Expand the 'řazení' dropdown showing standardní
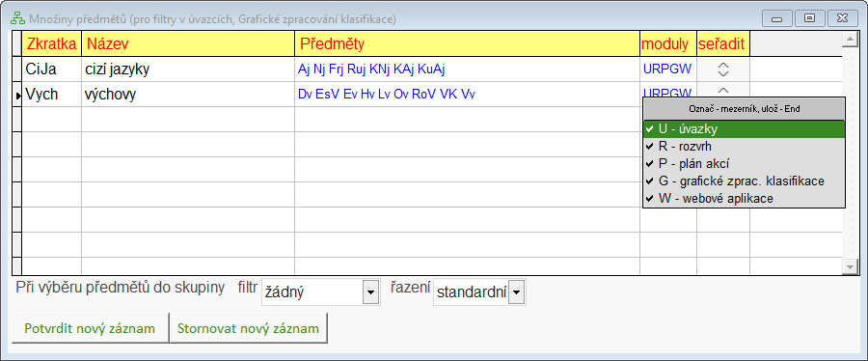The image size is (868, 361). point(516,292)
